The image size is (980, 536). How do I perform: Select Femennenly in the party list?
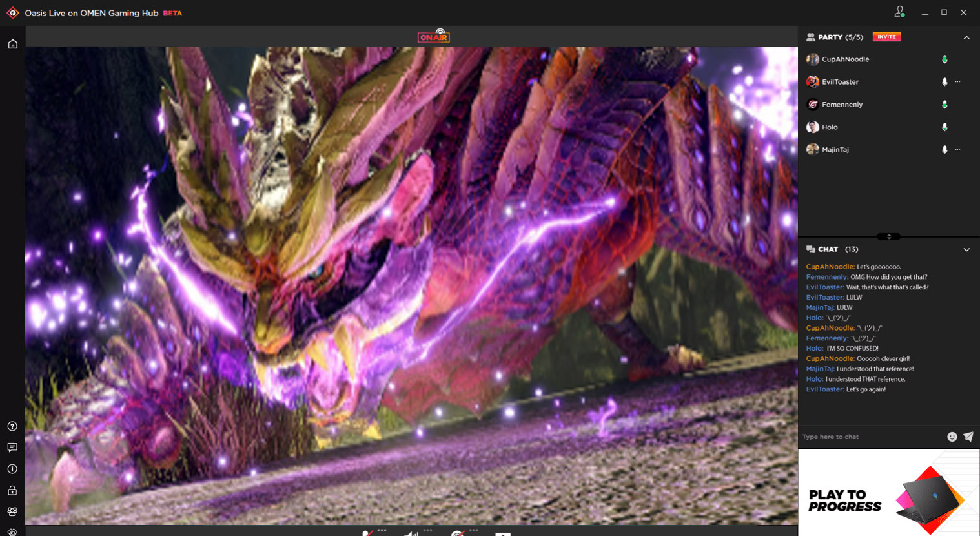(842, 105)
